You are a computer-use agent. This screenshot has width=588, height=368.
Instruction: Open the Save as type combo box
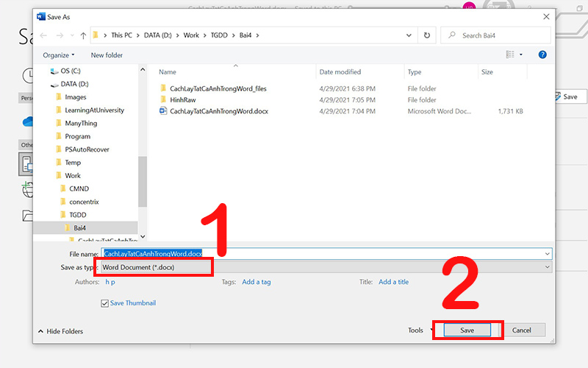(x=326, y=267)
